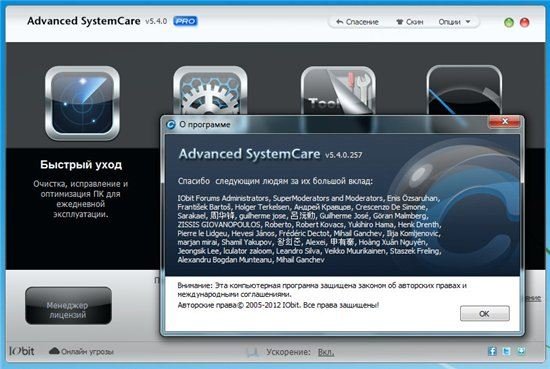Click the PRO badge

pyautogui.click(x=185, y=21)
